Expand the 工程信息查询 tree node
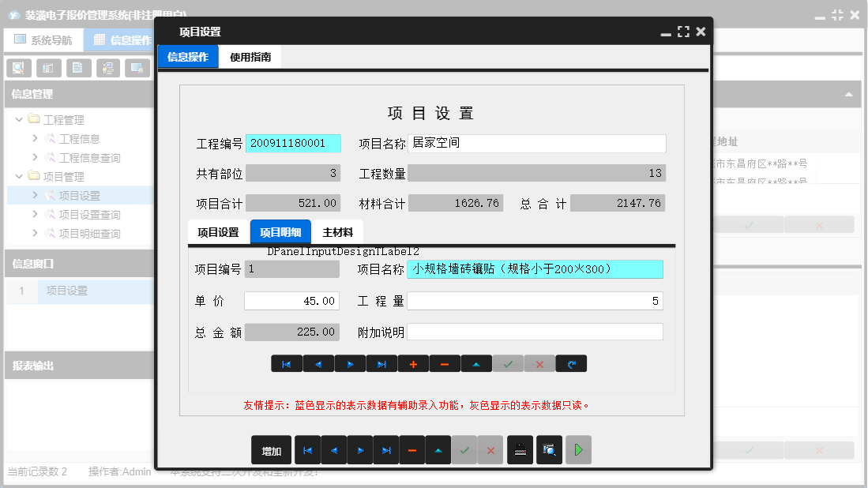 pos(35,157)
